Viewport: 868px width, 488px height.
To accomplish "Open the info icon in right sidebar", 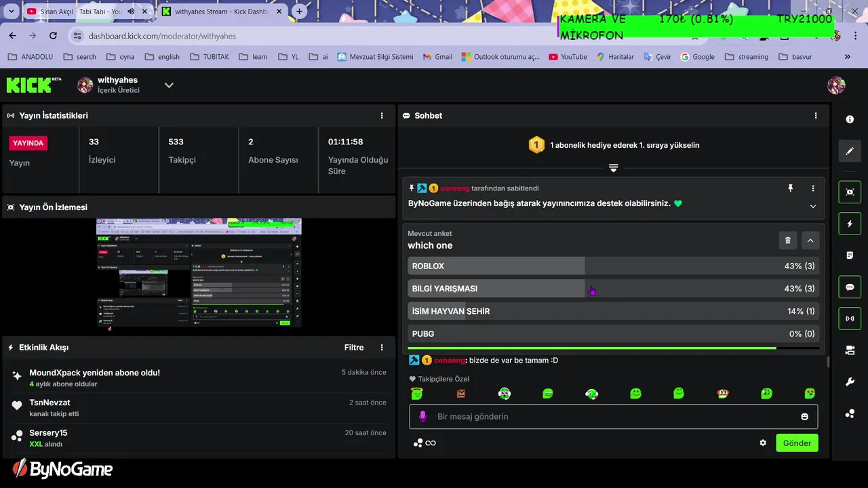I will 850,119.
